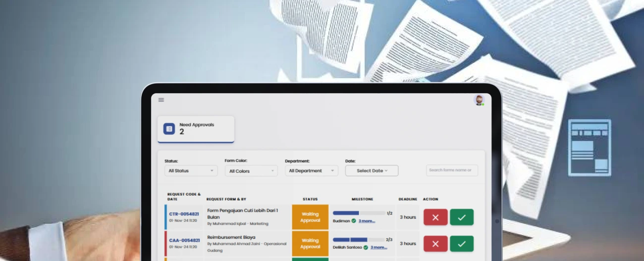Screen dimensions: 644x261
Task: Click the Need Approvals form icon
Action: (169, 129)
